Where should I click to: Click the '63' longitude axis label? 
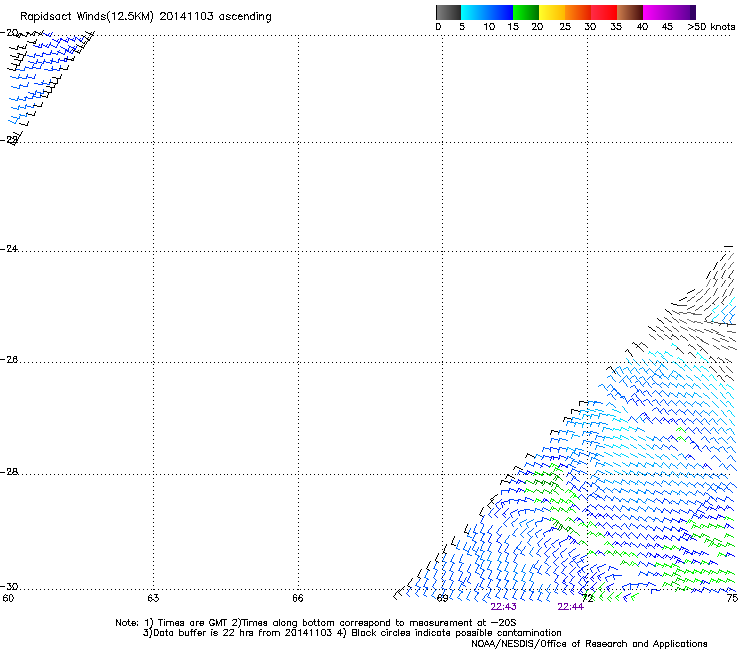click(153, 598)
